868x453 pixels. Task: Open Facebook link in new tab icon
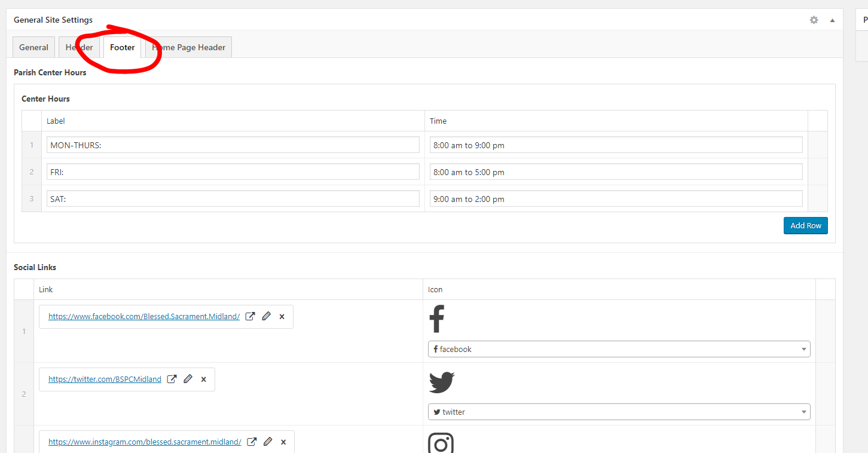(250, 317)
